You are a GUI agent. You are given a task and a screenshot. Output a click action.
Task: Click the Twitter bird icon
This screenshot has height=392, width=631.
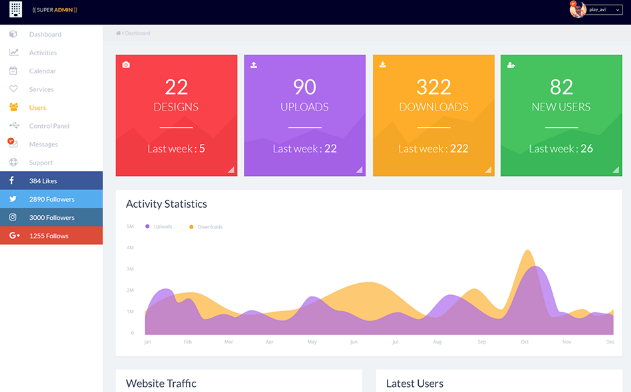(x=13, y=199)
